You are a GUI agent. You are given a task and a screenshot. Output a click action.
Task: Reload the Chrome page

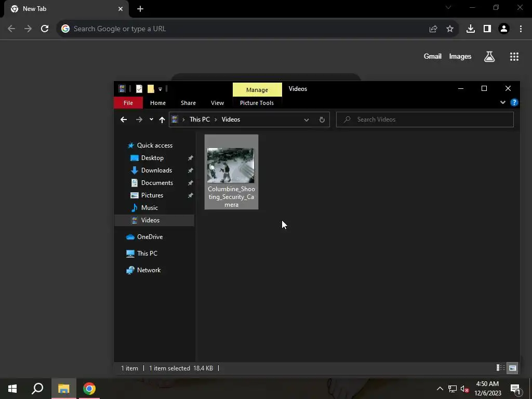coord(45,29)
